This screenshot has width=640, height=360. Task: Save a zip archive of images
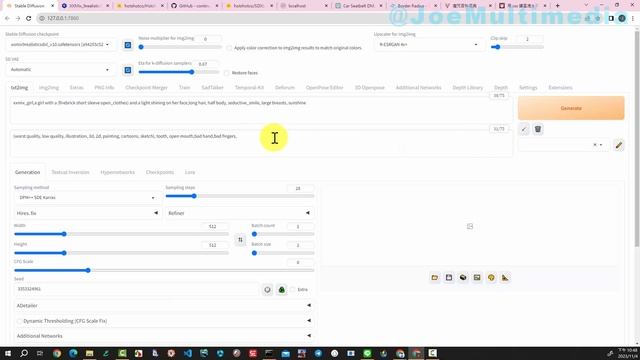(463, 278)
